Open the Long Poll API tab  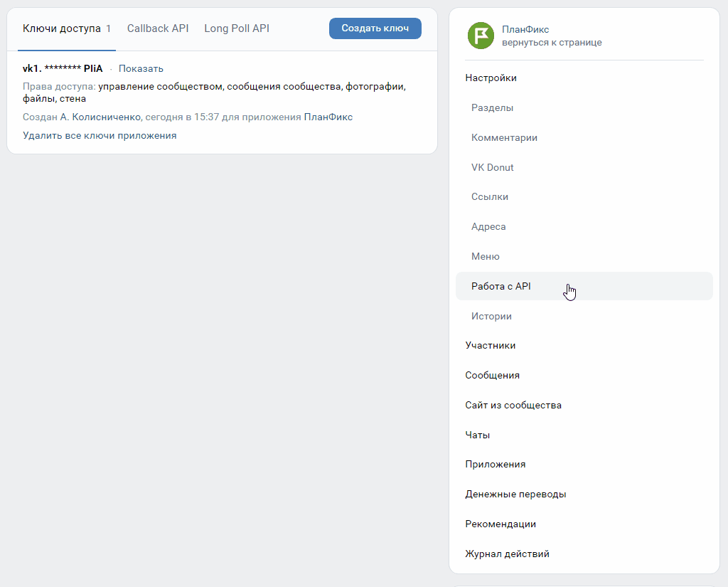tap(237, 28)
